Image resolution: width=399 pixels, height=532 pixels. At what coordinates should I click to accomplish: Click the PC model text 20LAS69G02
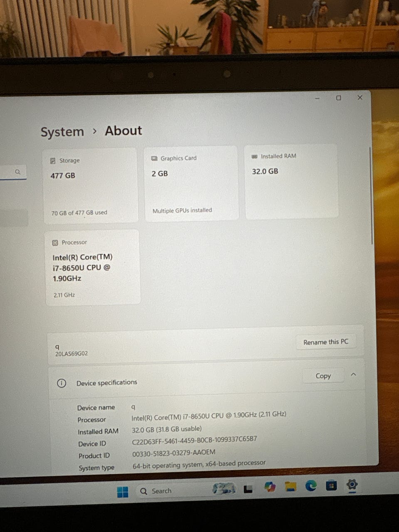pos(71,354)
